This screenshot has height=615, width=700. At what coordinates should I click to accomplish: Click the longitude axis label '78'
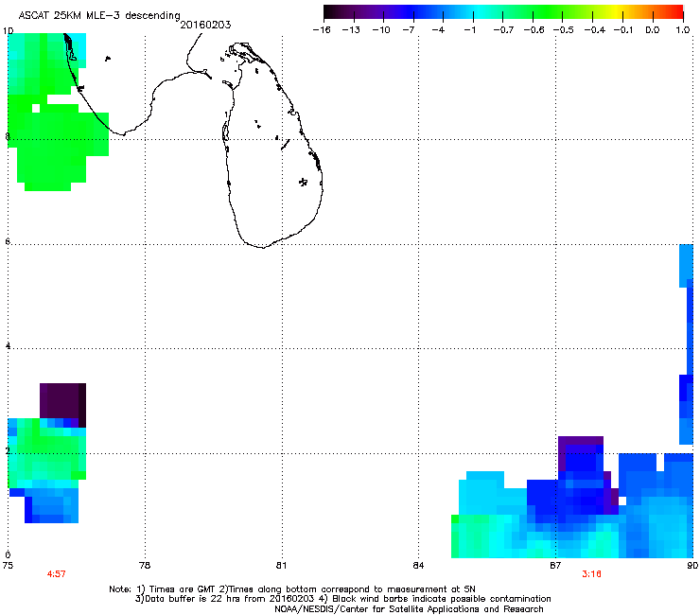[145, 566]
